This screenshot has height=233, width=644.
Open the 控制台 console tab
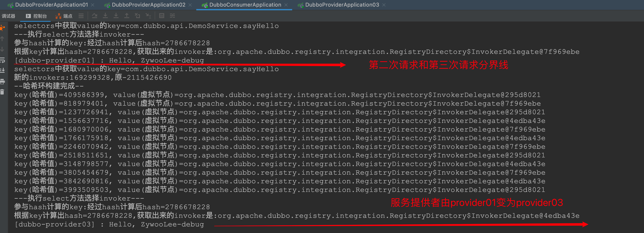coord(36,16)
